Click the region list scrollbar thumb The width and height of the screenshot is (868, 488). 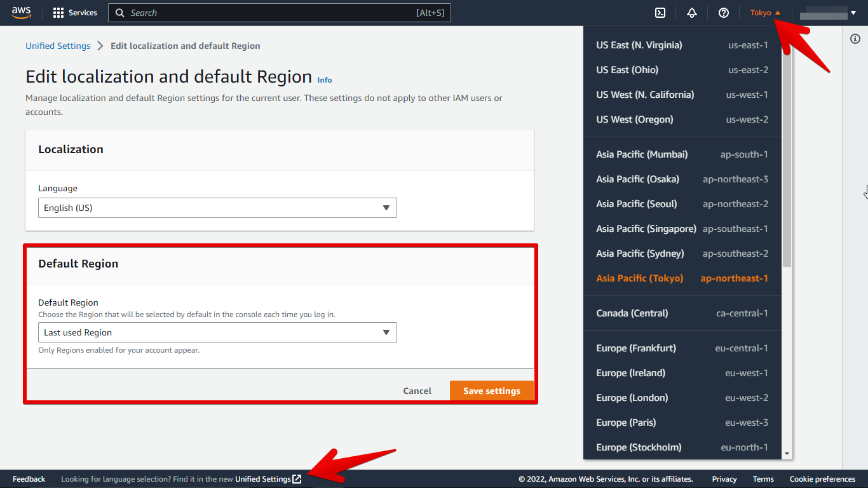coord(787,152)
